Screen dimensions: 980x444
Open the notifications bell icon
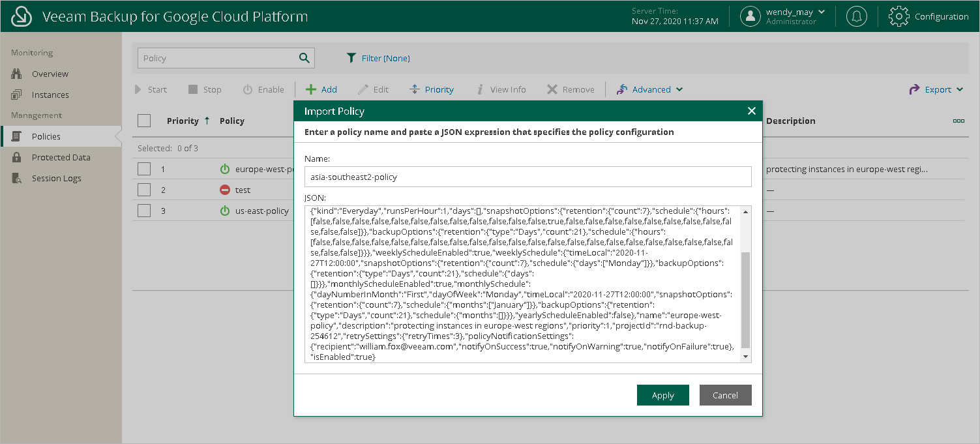coord(856,16)
